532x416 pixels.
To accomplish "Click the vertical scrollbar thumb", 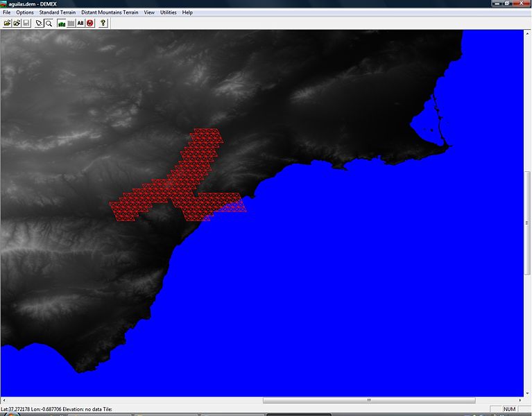I will 527,222.
